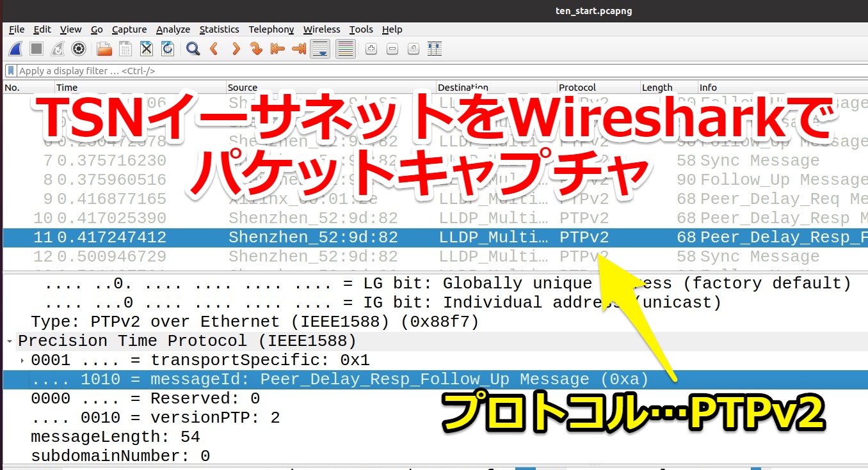Image resolution: width=868 pixels, height=470 pixels.
Task: Click the Apply a display filter field
Action: coord(128,71)
